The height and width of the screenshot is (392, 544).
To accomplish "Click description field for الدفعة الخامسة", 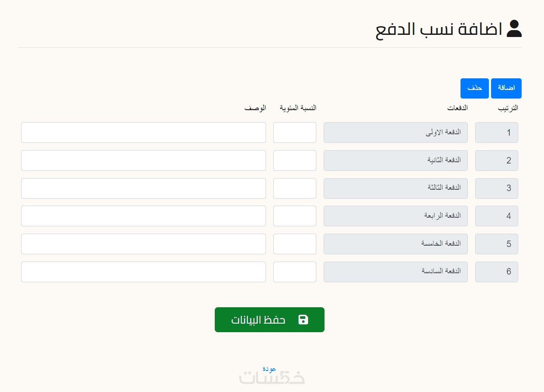I will (143, 244).
